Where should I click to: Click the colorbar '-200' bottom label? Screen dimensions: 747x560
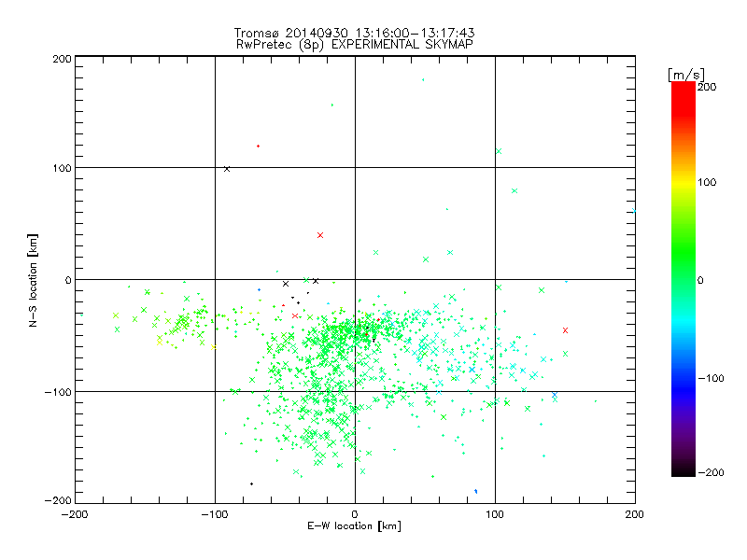[711, 472]
